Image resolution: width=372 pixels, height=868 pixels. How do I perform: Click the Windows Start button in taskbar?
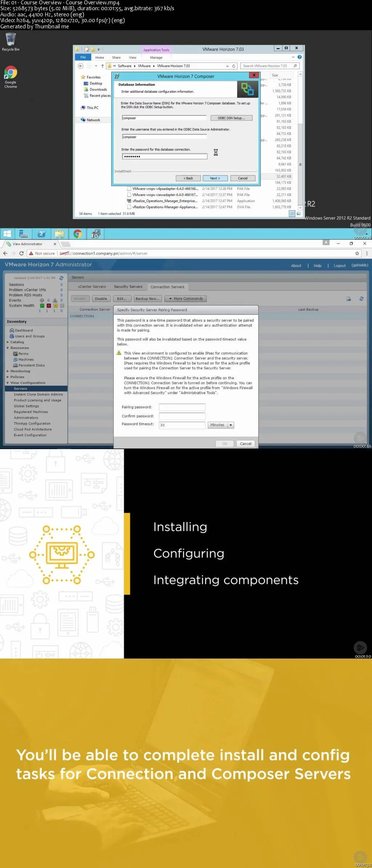(7, 234)
